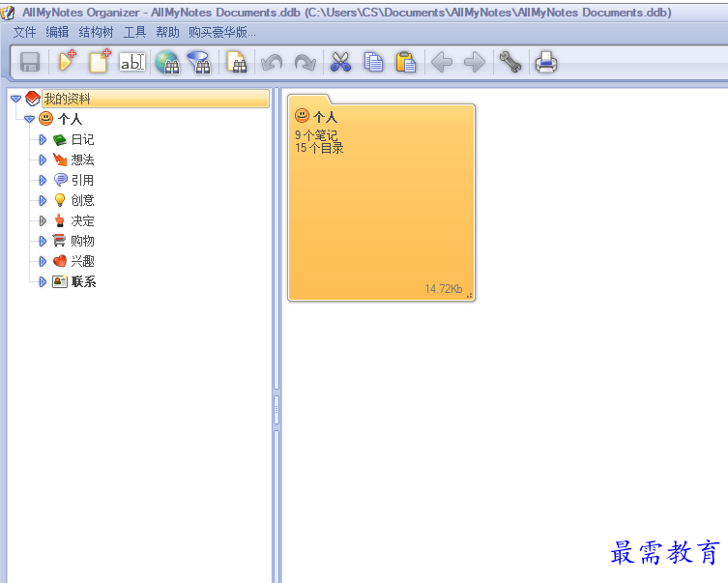This screenshot has height=583, width=728.
Task: Collapse the 我的资料 root node
Action: 15,99
